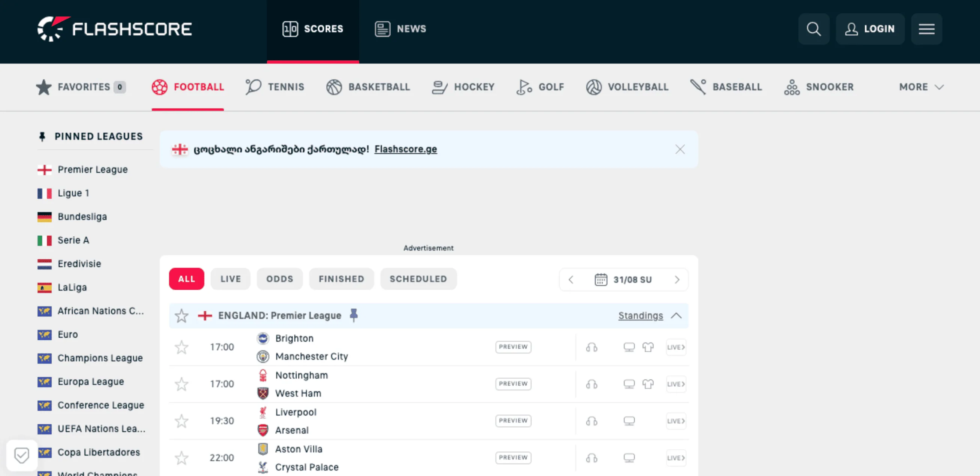The height and width of the screenshot is (476, 980).
Task: Select the TENNIS sport tab
Action: pyautogui.click(x=275, y=87)
